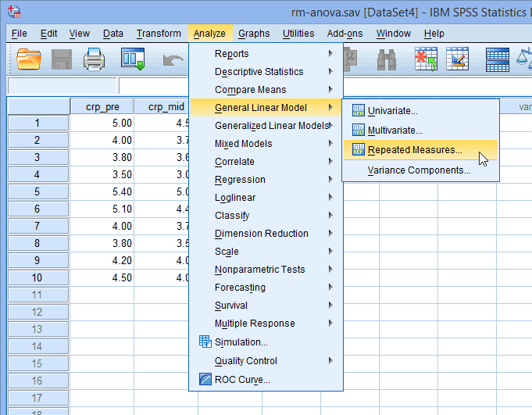This screenshot has width=532, height=415.
Task: Click the empty row header 14
Action: pyautogui.click(x=38, y=346)
